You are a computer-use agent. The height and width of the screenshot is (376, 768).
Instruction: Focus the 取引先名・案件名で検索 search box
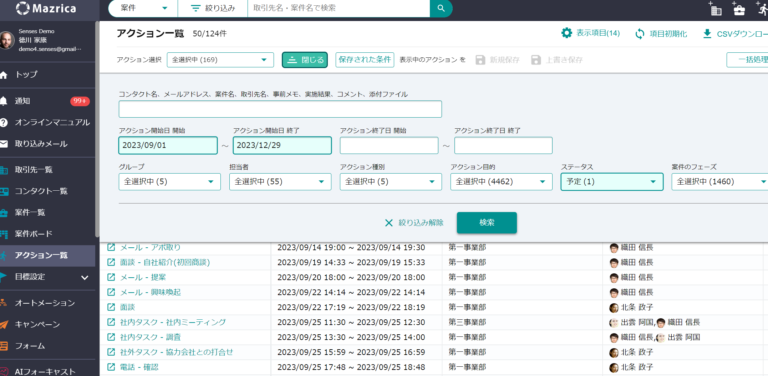(338, 8)
